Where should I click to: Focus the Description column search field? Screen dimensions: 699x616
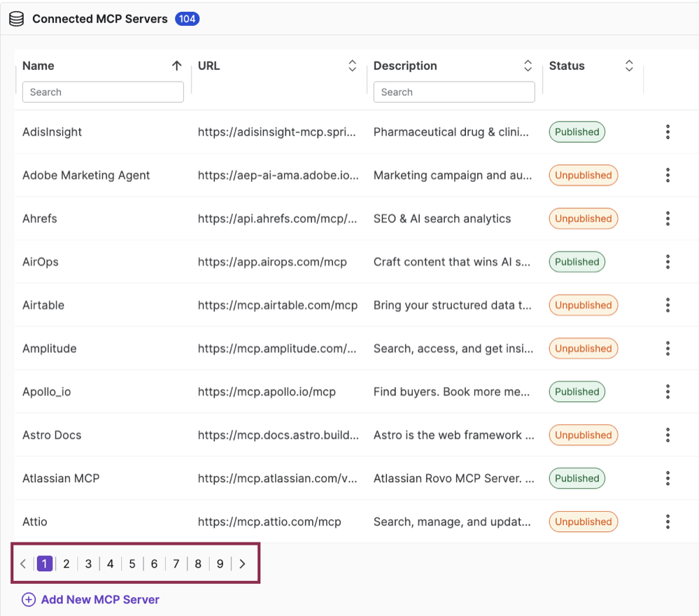[454, 92]
